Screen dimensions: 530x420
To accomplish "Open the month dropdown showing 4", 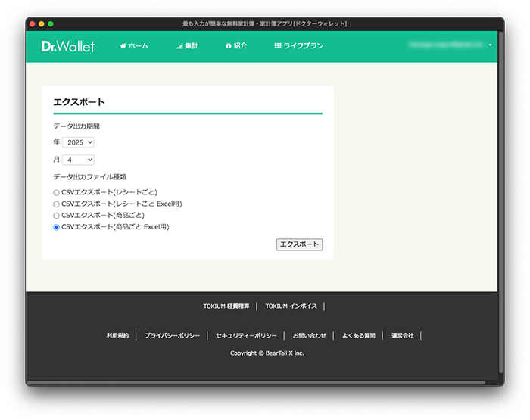I will tap(79, 160).
